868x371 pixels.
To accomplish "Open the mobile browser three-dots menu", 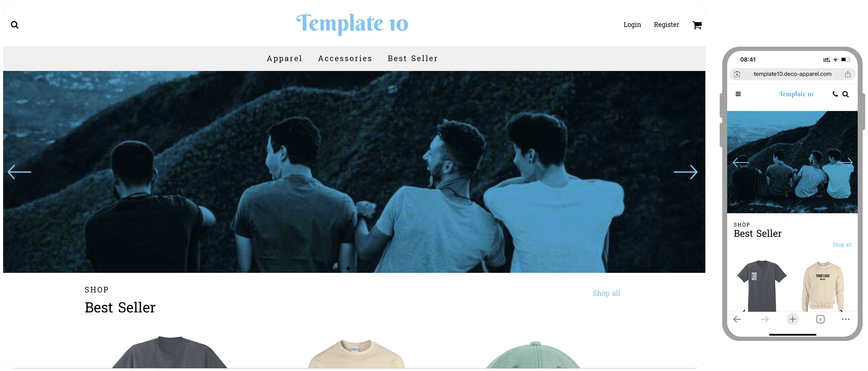I will 846,319.
